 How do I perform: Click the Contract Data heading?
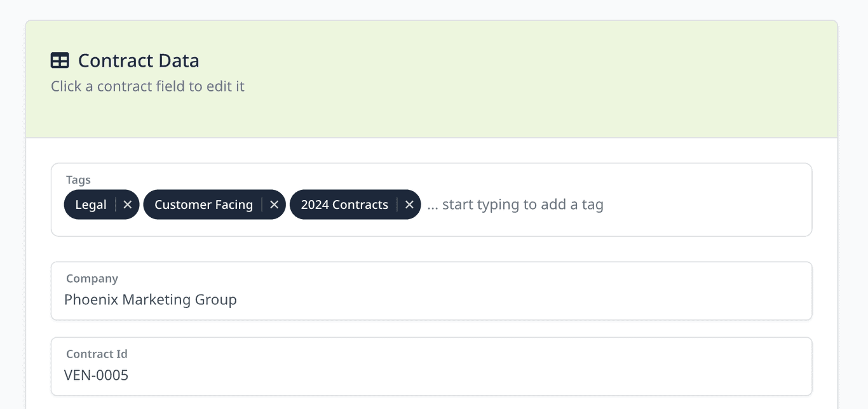138,60
